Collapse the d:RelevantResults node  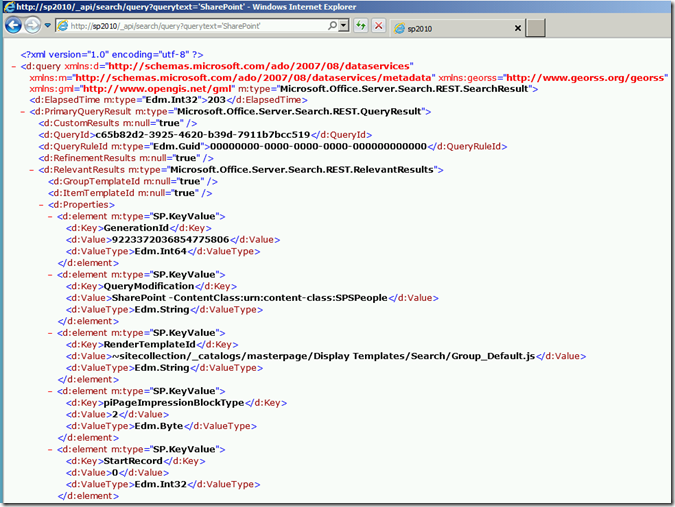tap(32, 170)
